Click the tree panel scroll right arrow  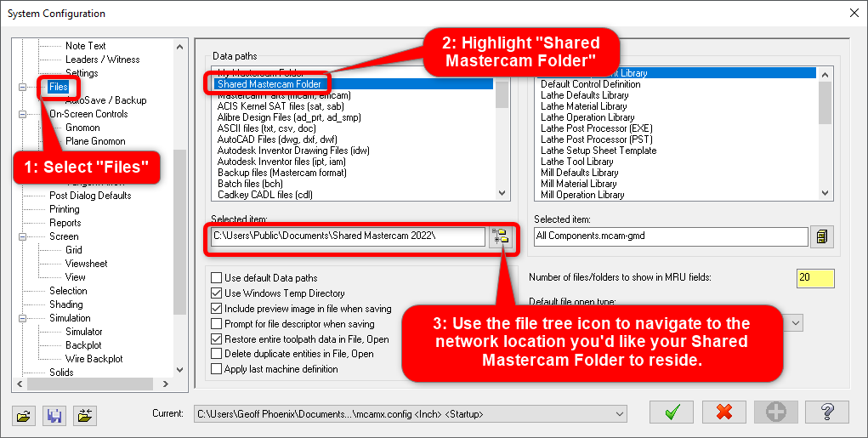[166, 384]
